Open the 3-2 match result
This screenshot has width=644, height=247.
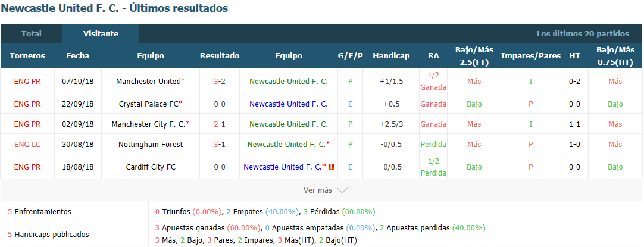219,82
